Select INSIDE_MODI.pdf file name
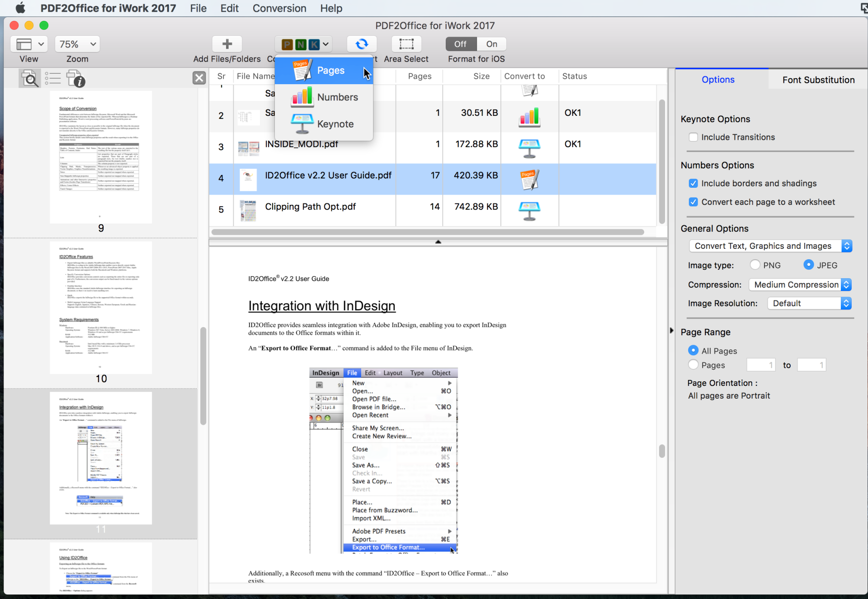The width and height of the screenshot is (868, 599). [x=302, y=144]
